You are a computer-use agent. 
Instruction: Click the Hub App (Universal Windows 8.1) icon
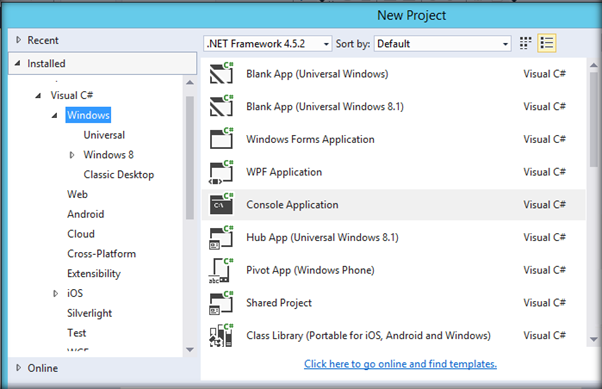[x=222, y=237]
